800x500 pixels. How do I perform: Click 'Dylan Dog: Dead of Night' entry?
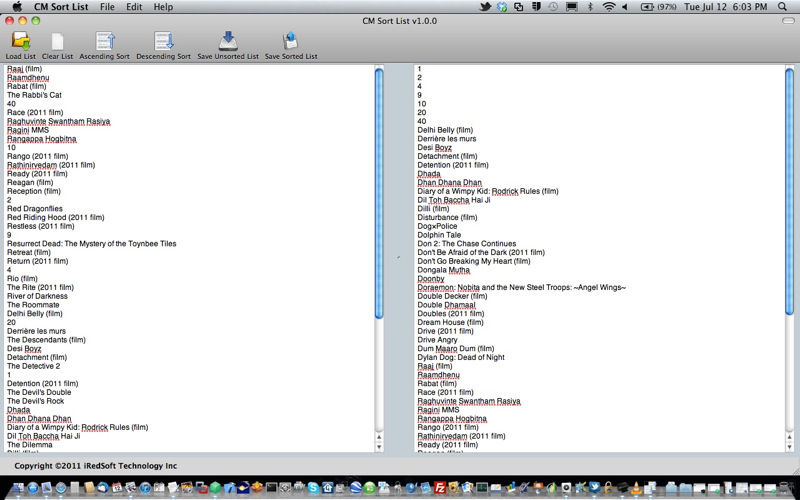pos(461,357)
